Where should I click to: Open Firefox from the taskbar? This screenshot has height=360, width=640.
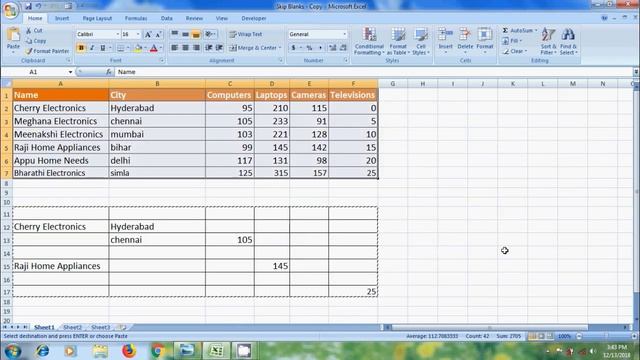(129, 351)
